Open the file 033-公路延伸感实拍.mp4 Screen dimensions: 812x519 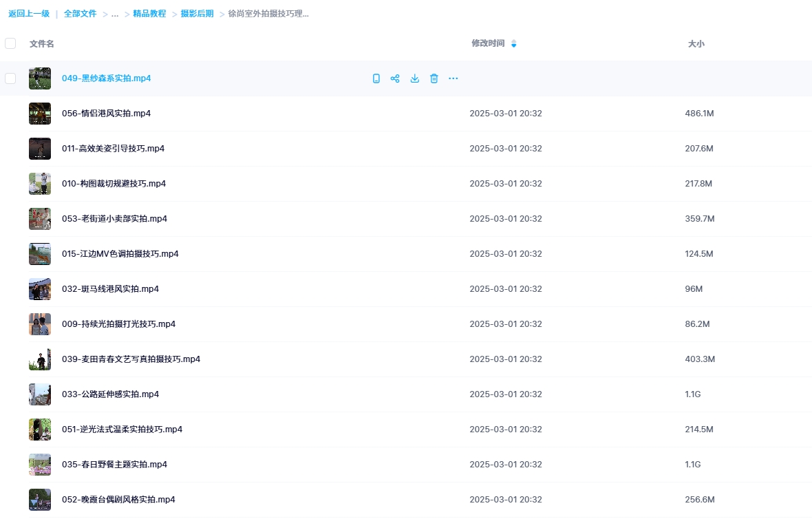pyautogui.click(x=110, y=394)
